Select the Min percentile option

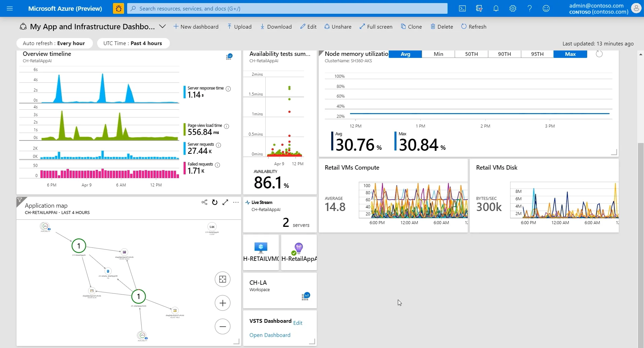pyautogui.click(x=438, y=54)
